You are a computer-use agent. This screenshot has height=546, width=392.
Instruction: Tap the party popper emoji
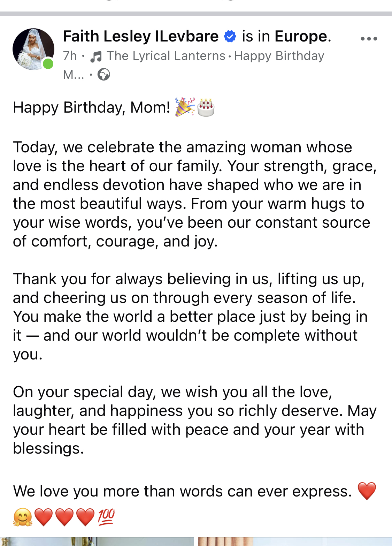(185, 107)
